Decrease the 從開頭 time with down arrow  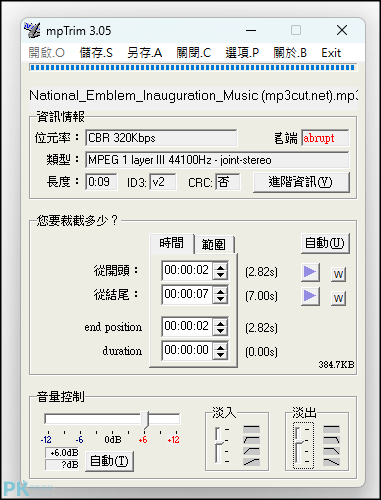[220, 275]
